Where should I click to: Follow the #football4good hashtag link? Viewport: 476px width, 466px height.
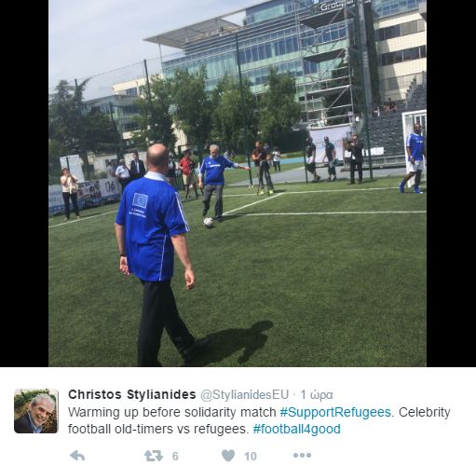coord(296,429)
